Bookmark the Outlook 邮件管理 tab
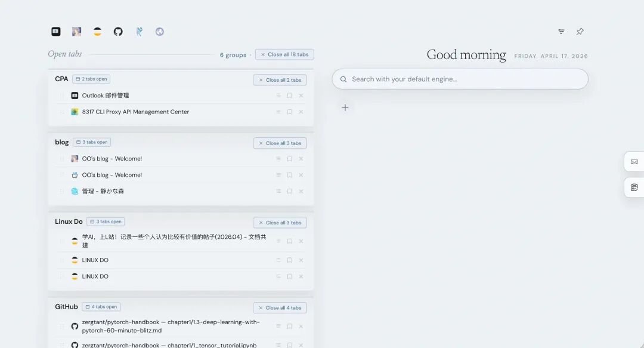The height and width of the screenshot is (348, 644). (290, 96)
